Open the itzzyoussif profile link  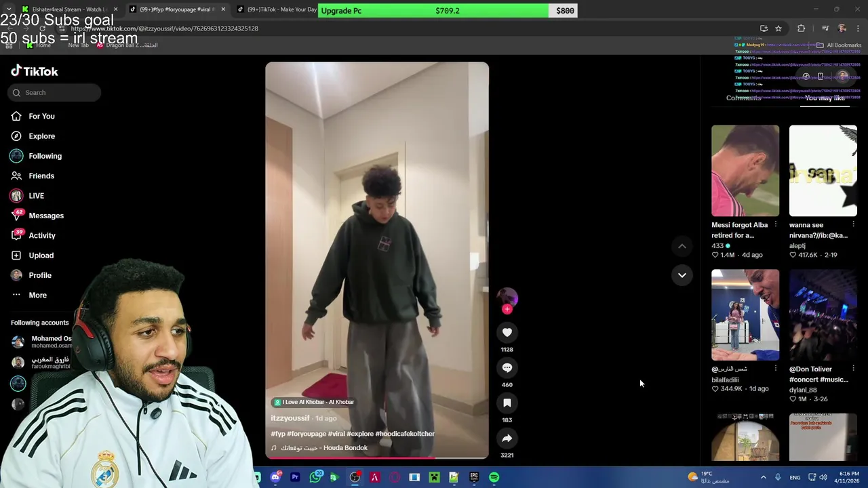point(290,418)
